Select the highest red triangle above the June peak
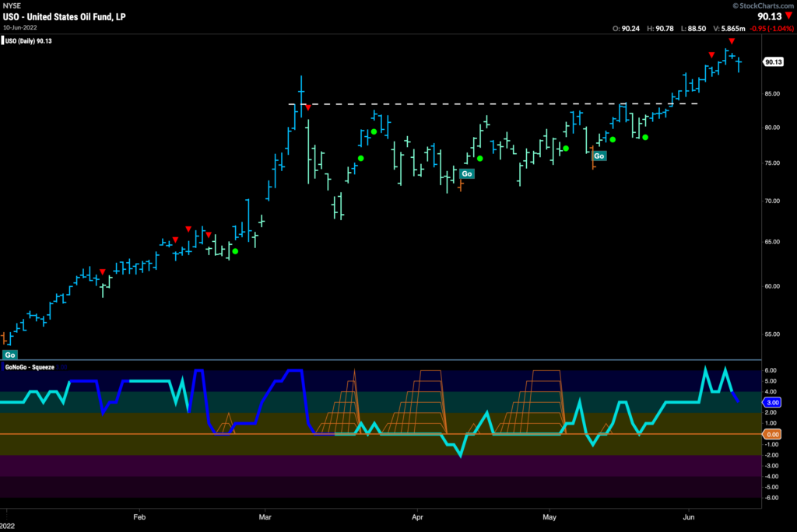This screenshot has height=532, width=797. click(x=732, y=41)
